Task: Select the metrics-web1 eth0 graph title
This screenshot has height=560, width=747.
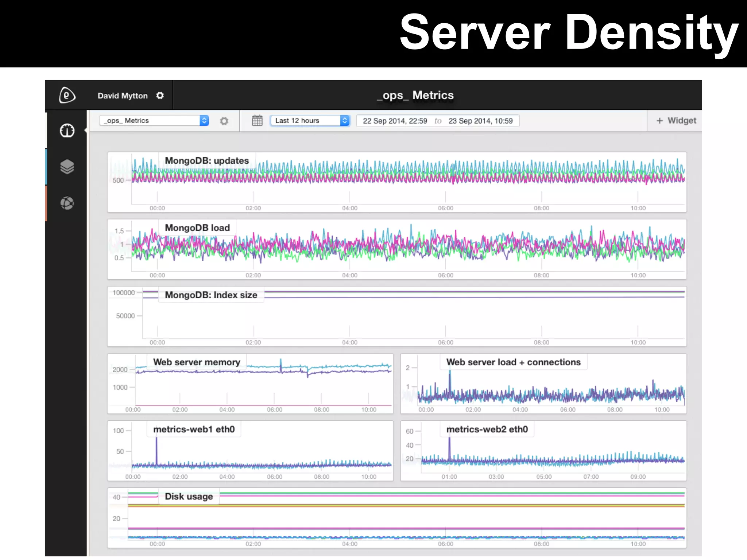Action: (x=194, y=429)
